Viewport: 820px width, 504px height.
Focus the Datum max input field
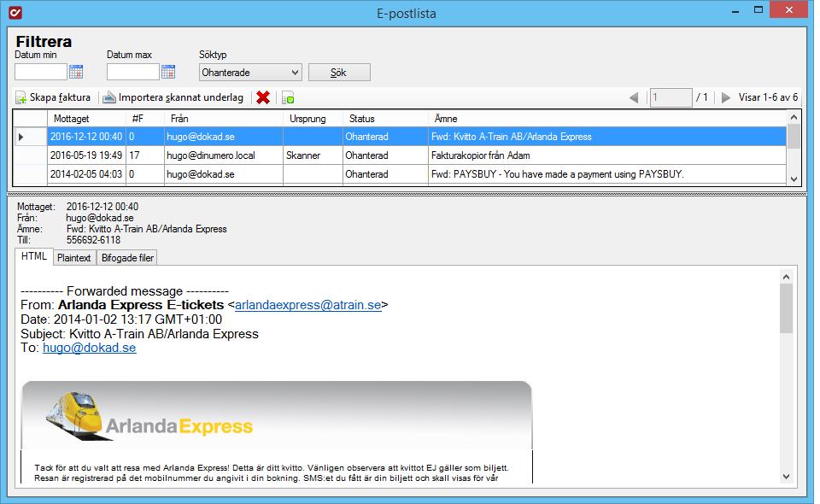pyautogui.click(x=133, y=72)
